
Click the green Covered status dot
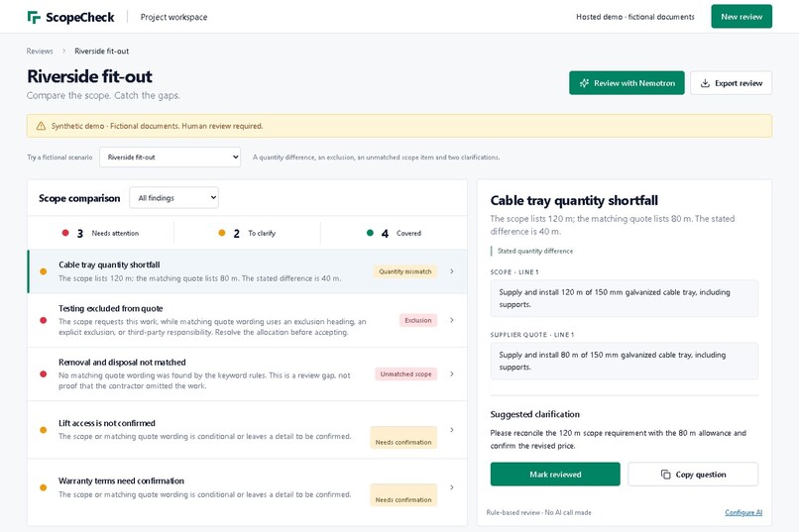tap(370, 233)
